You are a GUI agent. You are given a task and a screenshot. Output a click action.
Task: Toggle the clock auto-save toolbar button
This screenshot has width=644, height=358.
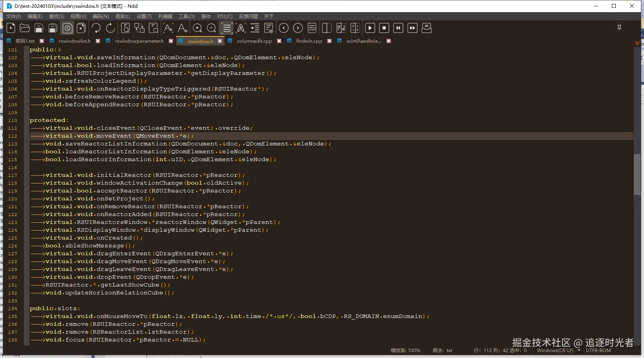(x=68, y=28)
